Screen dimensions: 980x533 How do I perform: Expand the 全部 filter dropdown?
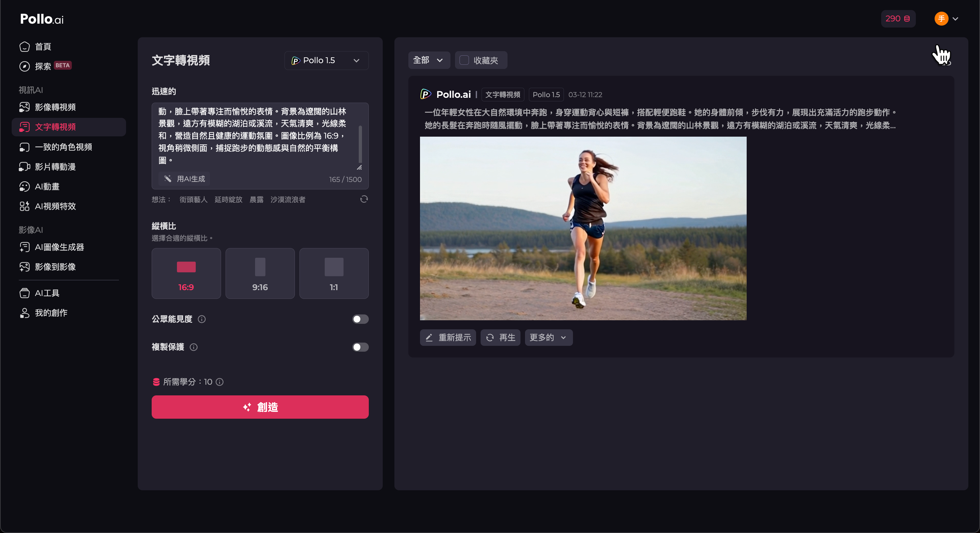pyautogui.click(x=428, y=60)
